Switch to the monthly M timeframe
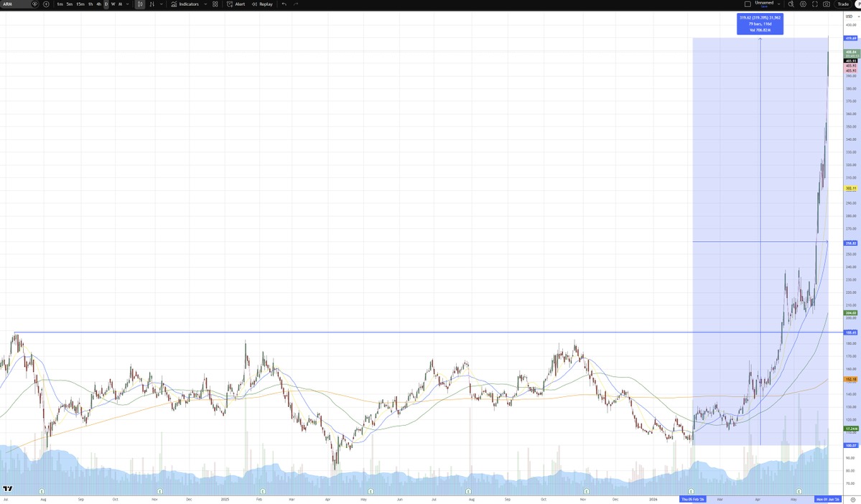Screen dimensions: 861x504 pos(120,4)
